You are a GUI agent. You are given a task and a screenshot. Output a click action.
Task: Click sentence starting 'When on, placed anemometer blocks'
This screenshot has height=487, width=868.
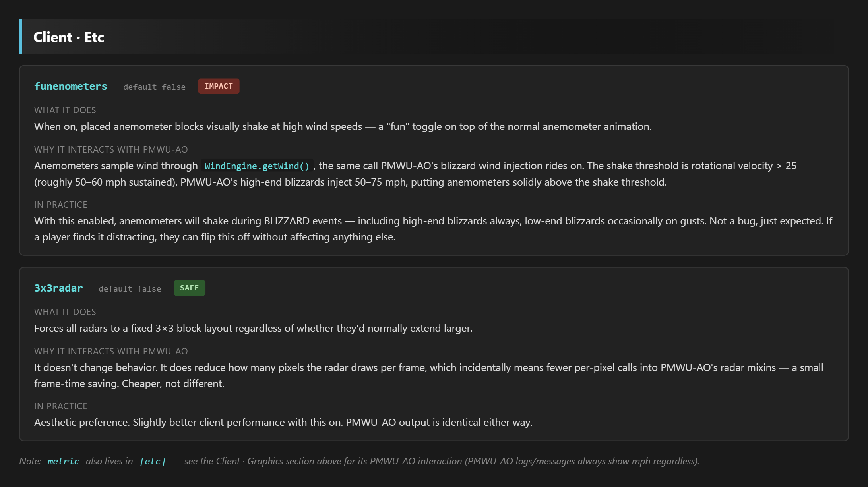343,126
